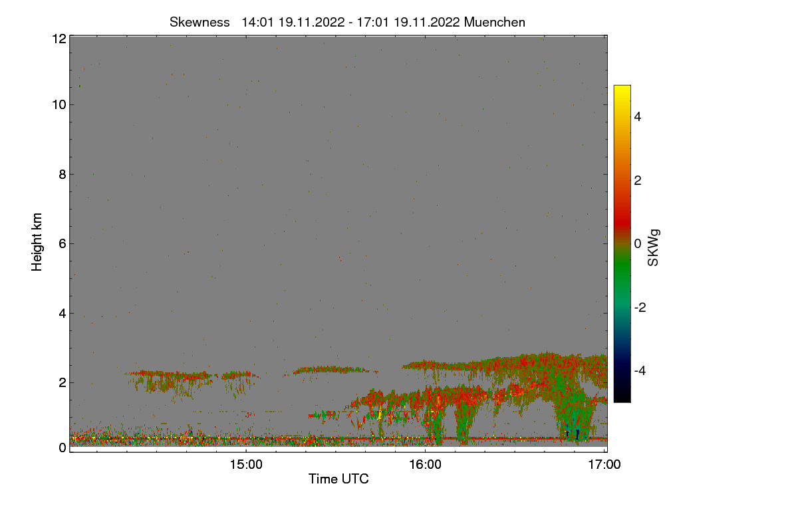Click the 17:00 time tick label
Image resolution: width=798 pixels, height=532 pixels.
pos(604,465)
